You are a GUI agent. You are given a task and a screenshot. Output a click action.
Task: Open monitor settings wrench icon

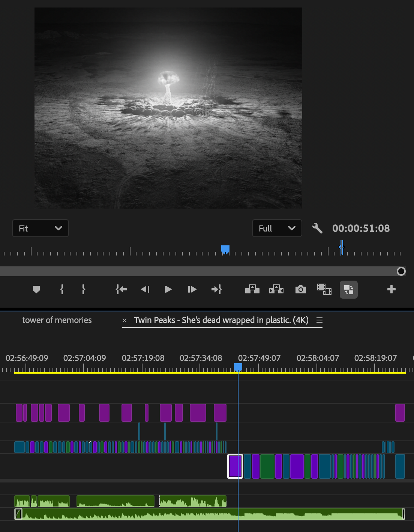click(317, 228)
